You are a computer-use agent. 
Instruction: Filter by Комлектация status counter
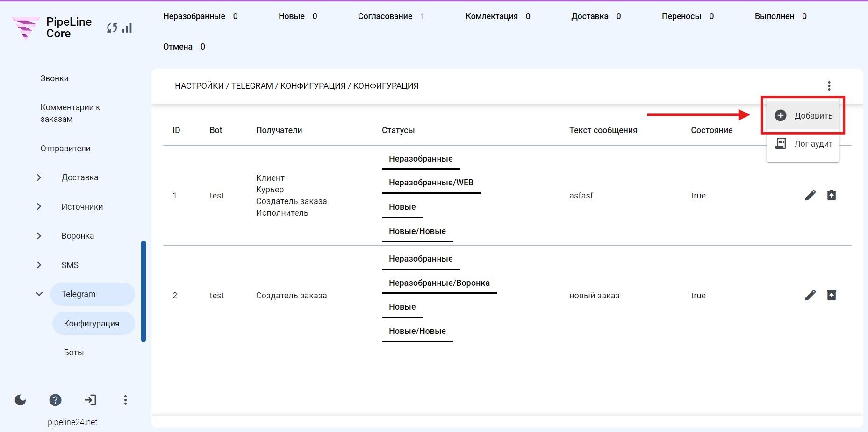(x=498, y=16)
